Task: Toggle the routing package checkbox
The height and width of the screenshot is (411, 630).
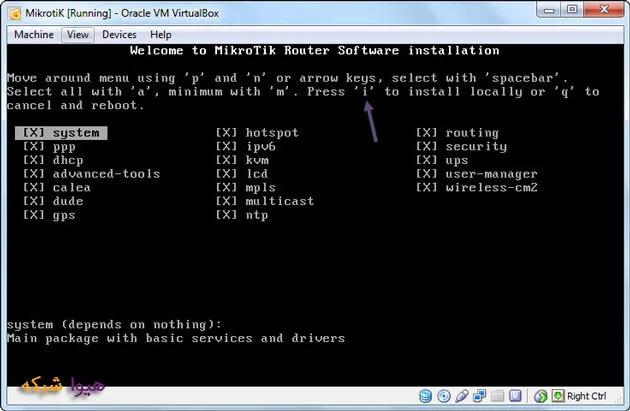Action: click(x=426, y=133)
